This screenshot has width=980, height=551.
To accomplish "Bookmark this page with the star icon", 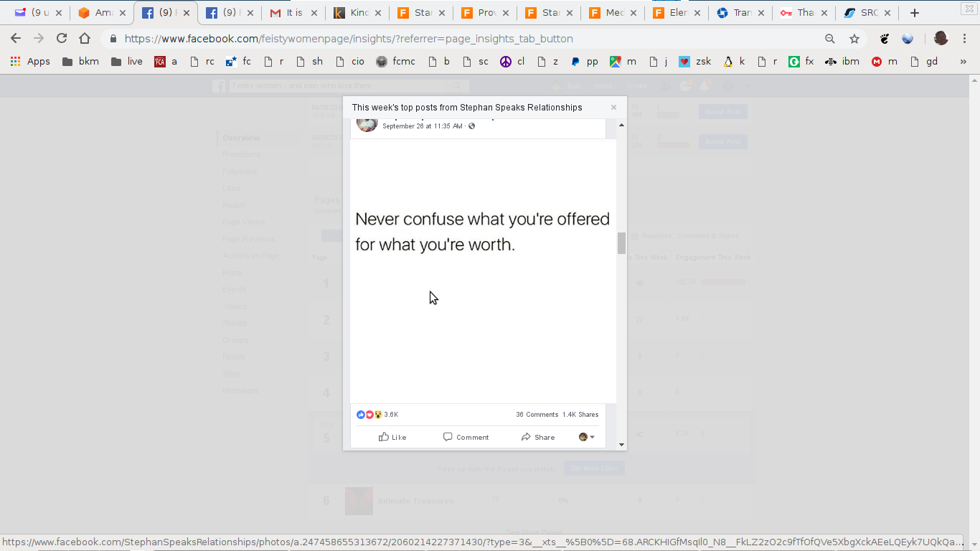I will [x=854, y=39].
